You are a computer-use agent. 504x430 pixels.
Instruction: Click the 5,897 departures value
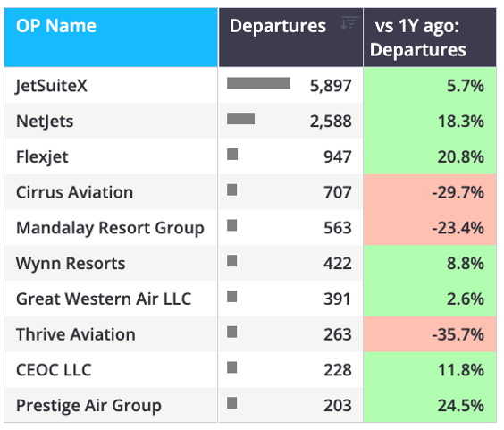click(x=331, y=86)
